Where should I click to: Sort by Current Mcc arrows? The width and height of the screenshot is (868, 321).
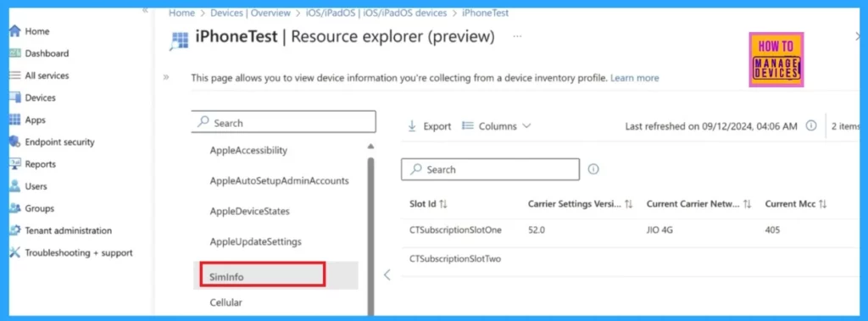coord(822,204)
